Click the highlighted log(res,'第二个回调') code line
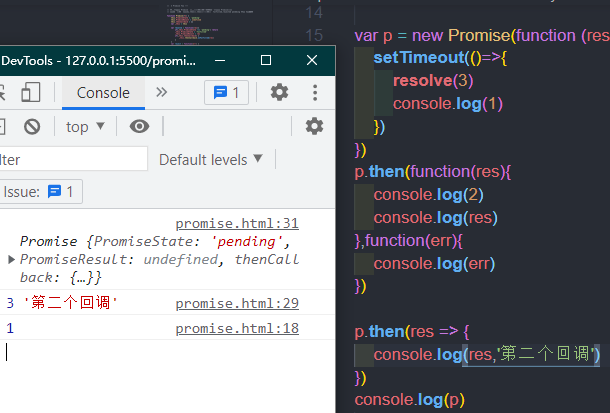The height and width of the screenshot is (413, 610). coord(487,355)
